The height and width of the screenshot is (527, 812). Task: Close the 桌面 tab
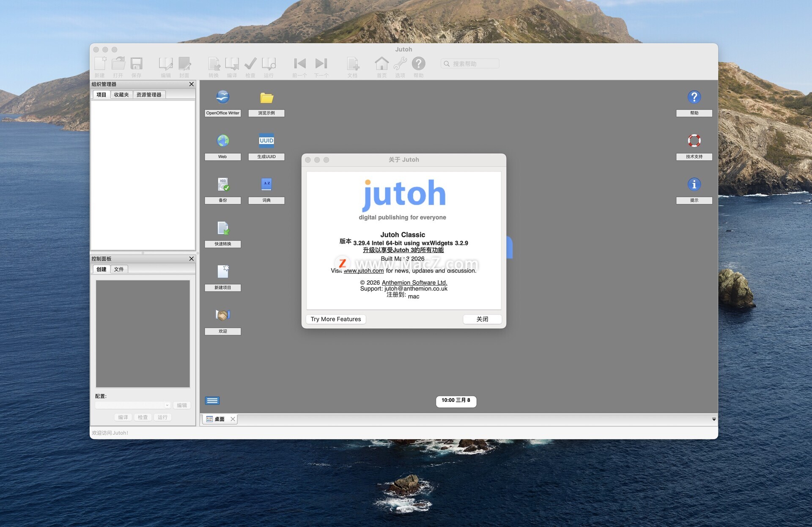pos(233,419)
